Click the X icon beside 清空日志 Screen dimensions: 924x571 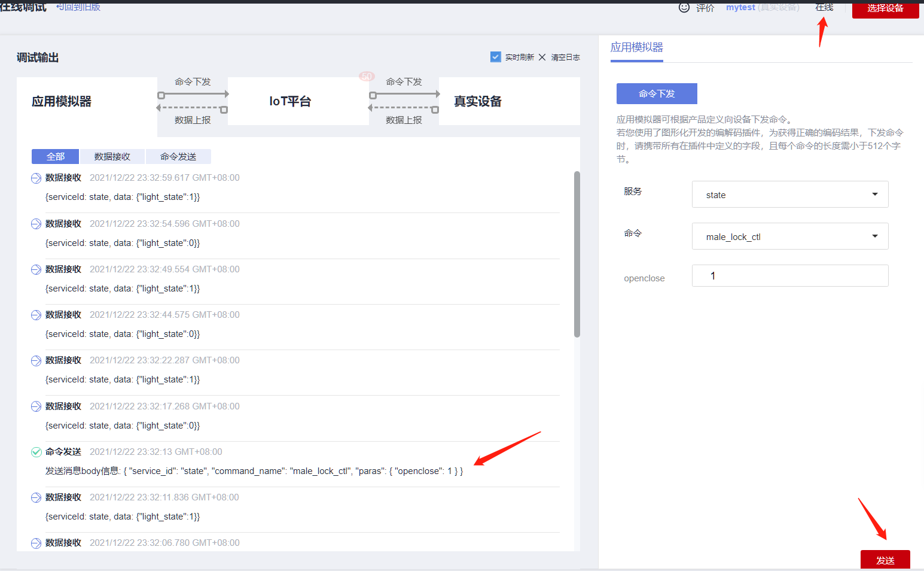tap(542, 57)
